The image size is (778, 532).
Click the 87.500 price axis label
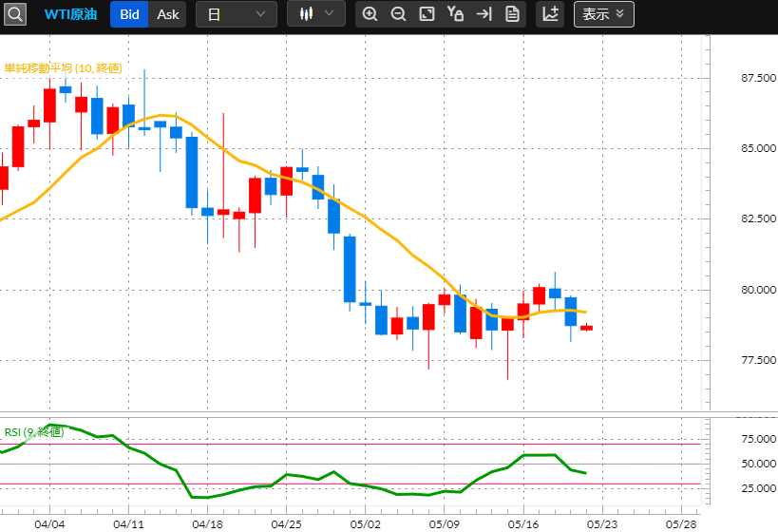[x=758, y=78]
